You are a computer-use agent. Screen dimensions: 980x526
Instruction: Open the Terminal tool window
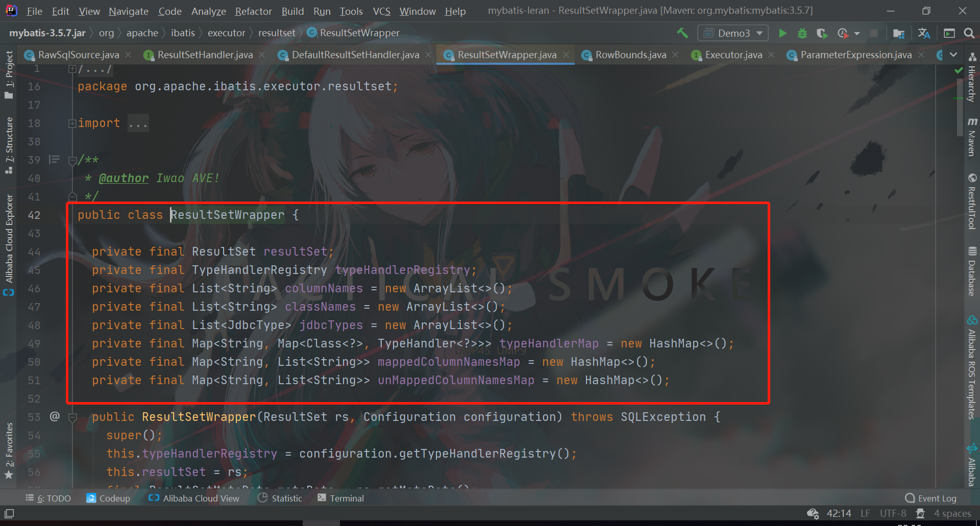(341, 498)
